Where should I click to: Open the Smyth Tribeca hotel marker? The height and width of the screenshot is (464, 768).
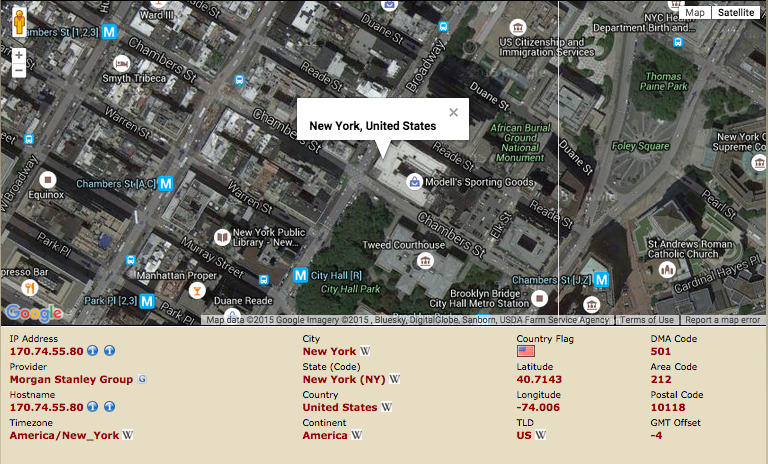coord(121,64)
